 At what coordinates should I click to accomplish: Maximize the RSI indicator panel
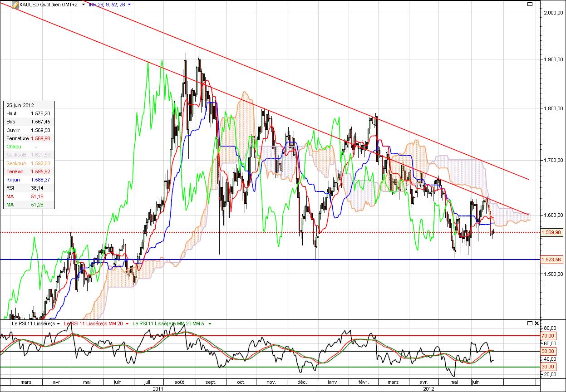(530, 323)
